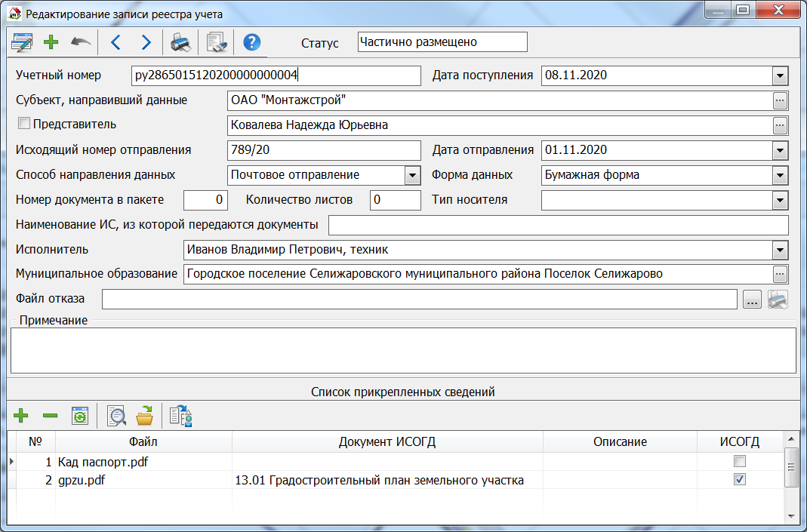Remove attachment with the green minus icon
The height and width of the screenshot is (532, 807).
(50, 415)
